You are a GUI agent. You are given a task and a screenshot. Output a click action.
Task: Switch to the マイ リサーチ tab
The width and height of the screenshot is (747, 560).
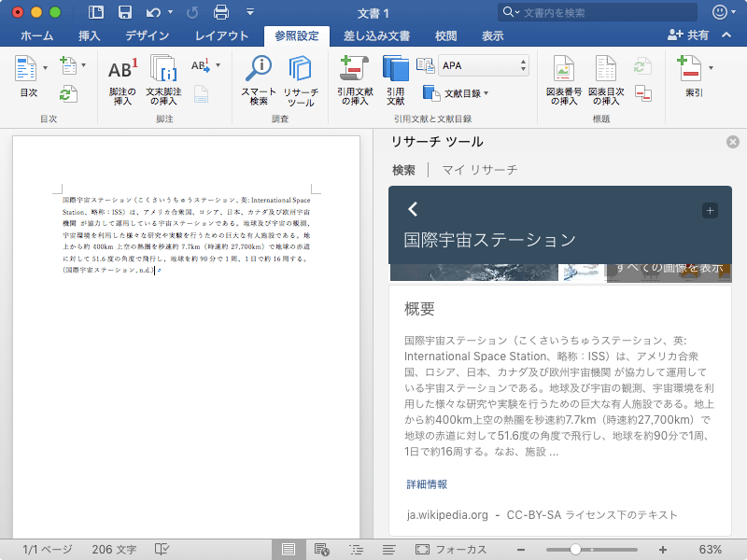(x=479, y=170)
